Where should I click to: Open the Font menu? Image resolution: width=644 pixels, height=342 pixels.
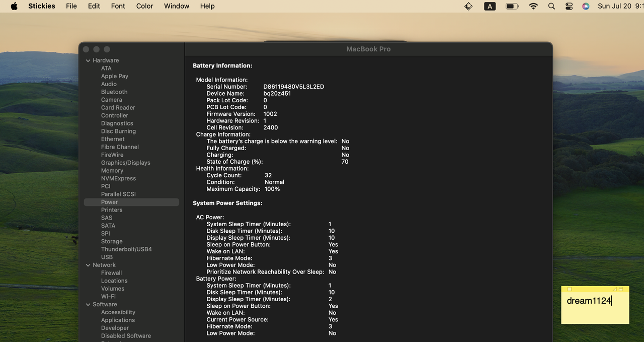click(118, 6)
